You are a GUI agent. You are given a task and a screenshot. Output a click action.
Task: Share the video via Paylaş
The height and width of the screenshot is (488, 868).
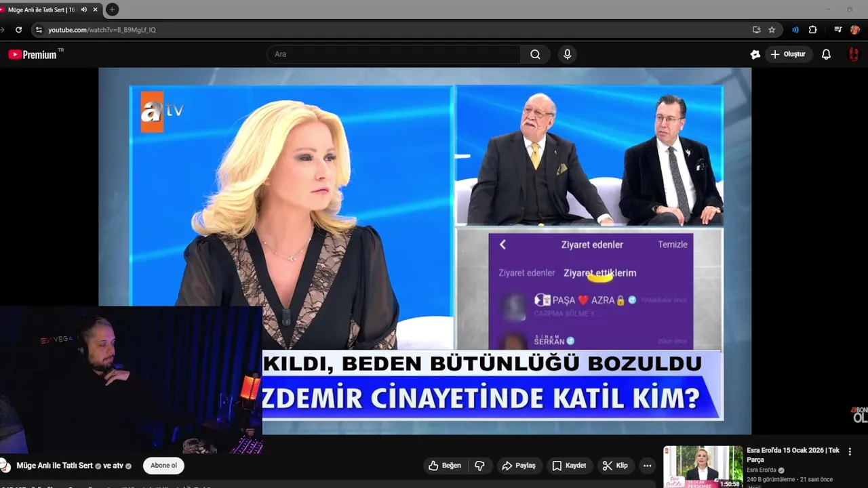tap(519, 466)
